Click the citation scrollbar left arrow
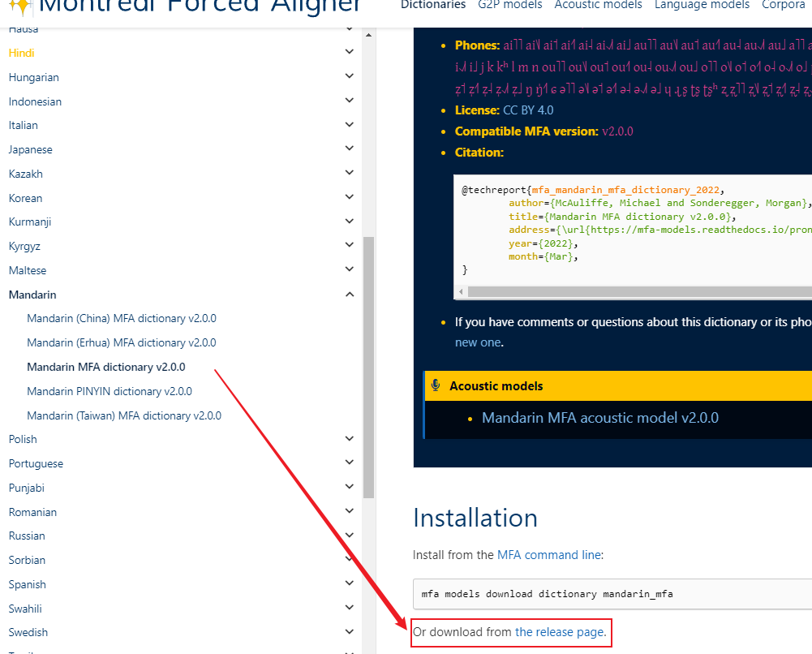This screenshot has height=654, width=812. [x=461, y=291]
